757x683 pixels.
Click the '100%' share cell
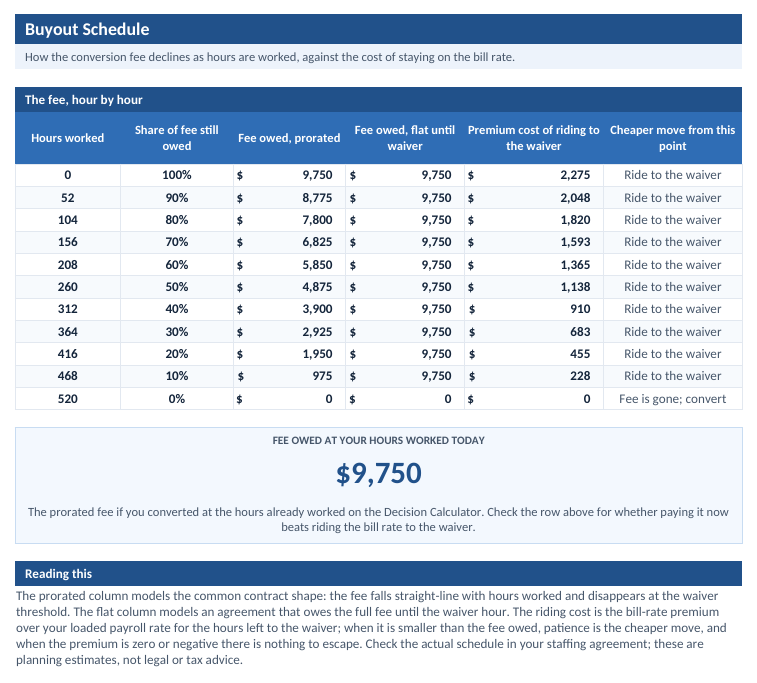coord(177,175)
